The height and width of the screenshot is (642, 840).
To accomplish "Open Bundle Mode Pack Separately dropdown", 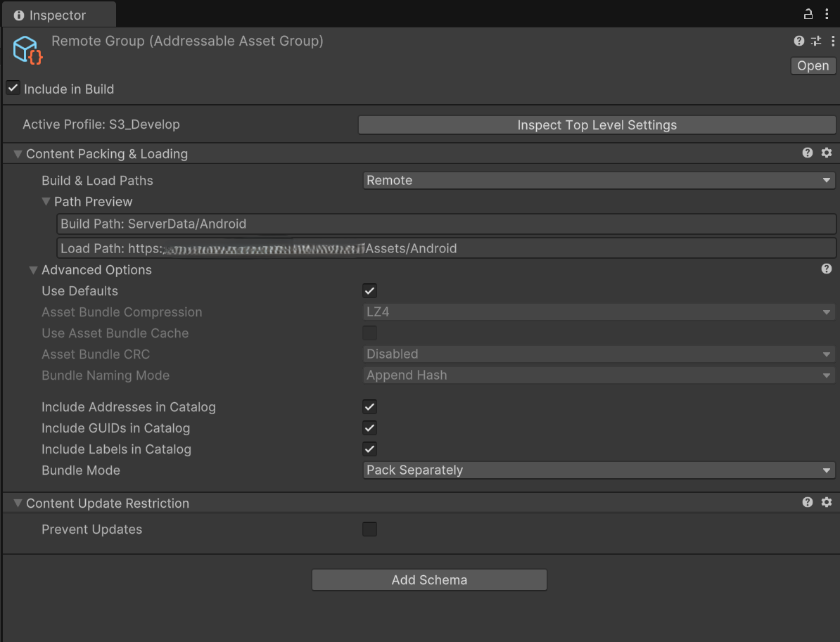I will tap(599, 470).
